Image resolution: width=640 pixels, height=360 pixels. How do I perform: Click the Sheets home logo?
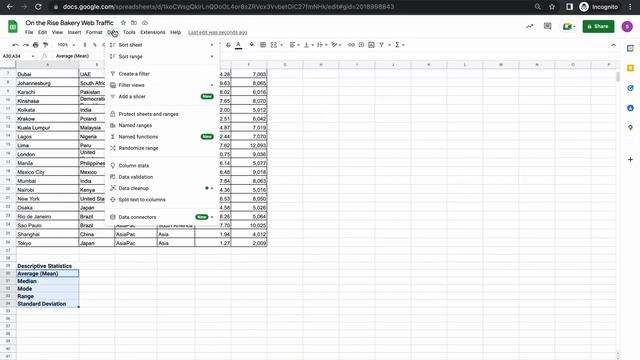pyautogui.click(x=13, y=27)
